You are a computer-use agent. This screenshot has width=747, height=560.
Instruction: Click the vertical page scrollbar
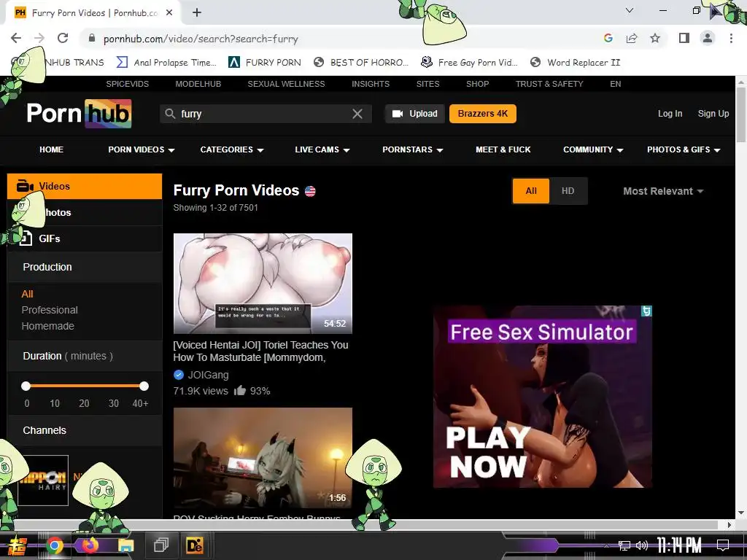[x=741, y=114]
